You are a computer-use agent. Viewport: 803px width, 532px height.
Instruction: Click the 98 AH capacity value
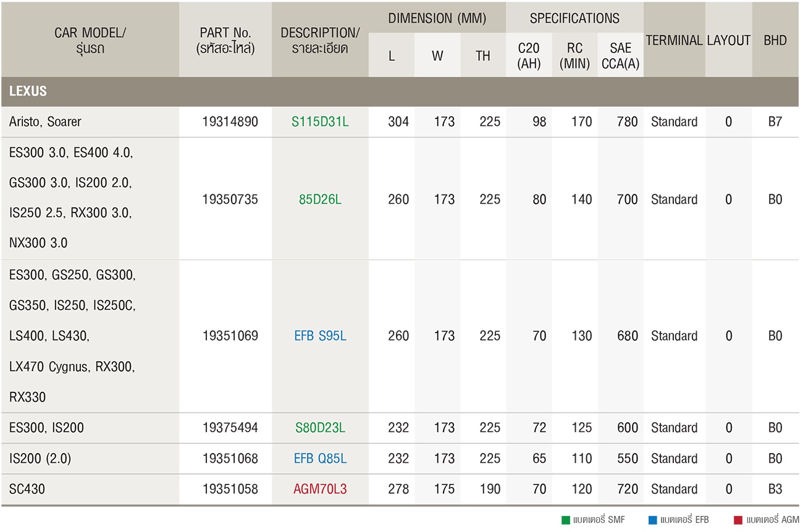point(539,122)
